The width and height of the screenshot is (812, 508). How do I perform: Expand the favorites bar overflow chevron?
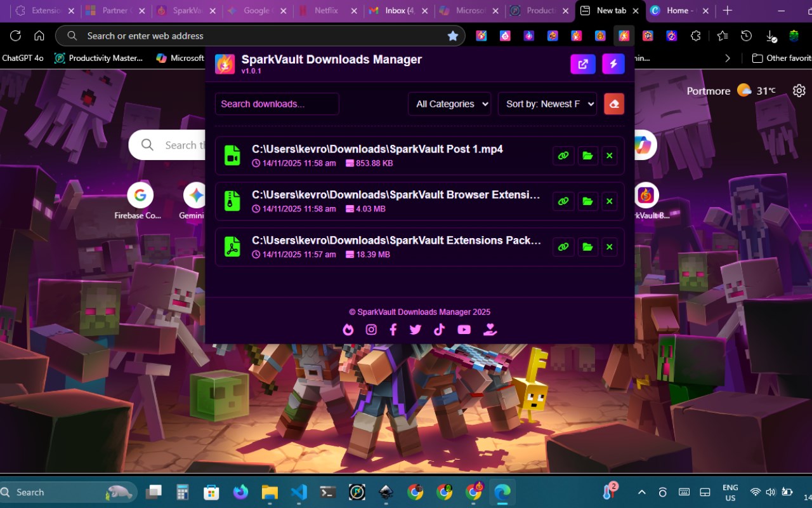[x=728, y=58]
